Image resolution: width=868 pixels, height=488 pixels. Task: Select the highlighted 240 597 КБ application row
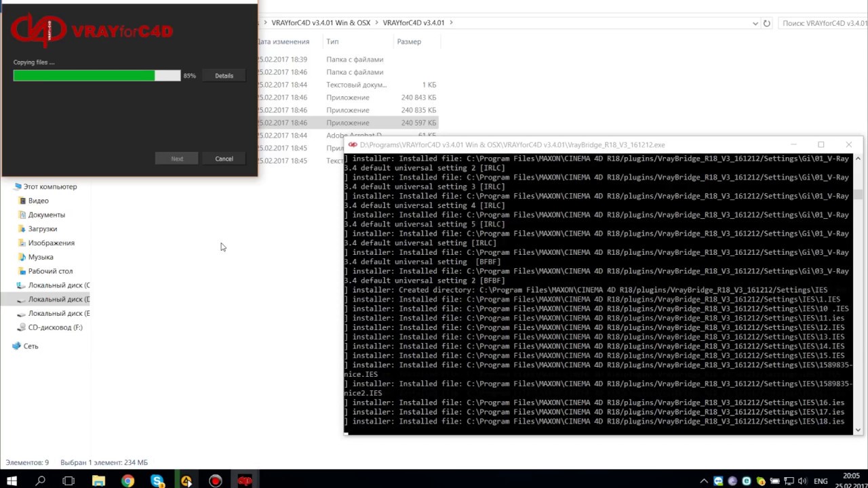click(x=348, y=123)
